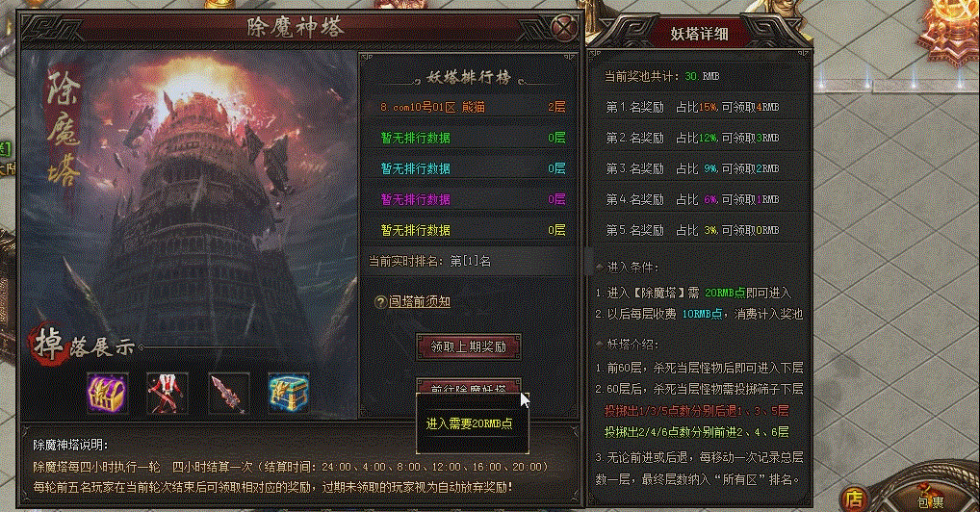Select the red armor costume drop icon
The image size is (980, 512).
point(168,394)
